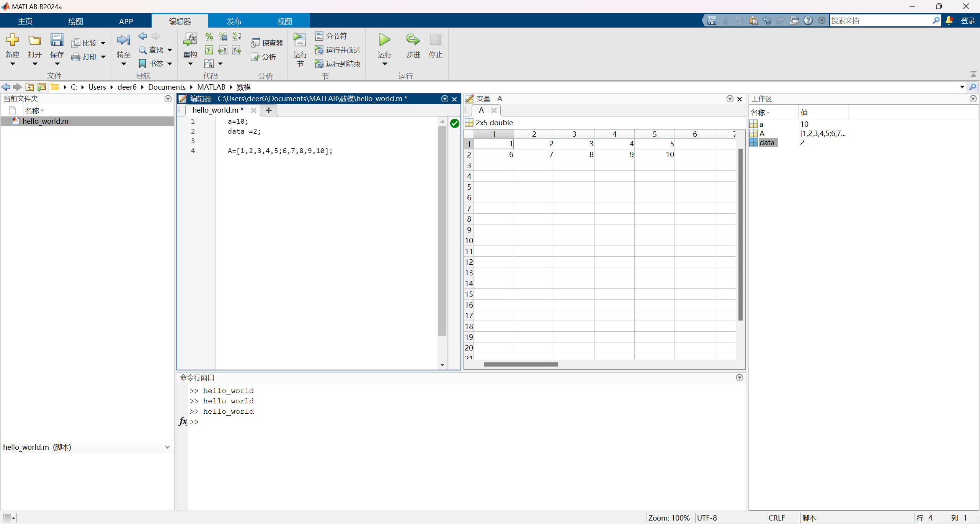Click the Go To icon
The height and width of the screenshot is (524, 980).
pos(123,40)
